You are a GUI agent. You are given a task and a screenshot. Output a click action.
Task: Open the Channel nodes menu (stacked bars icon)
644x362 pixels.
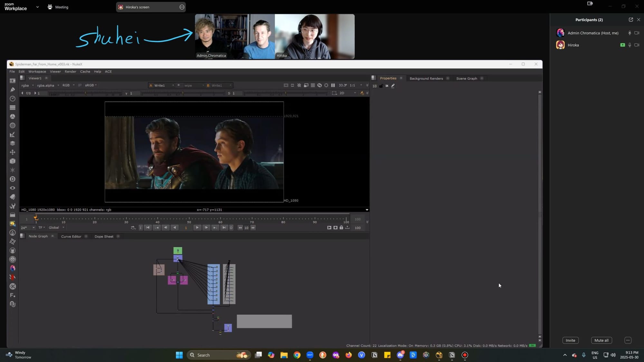pos(13,108)
